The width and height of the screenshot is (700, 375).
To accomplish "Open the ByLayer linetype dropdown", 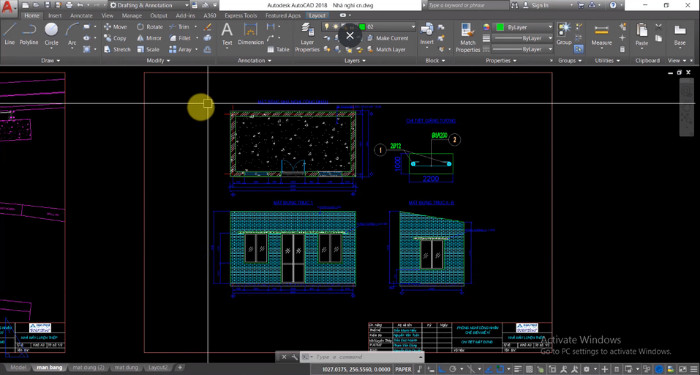I will point(522,49).
